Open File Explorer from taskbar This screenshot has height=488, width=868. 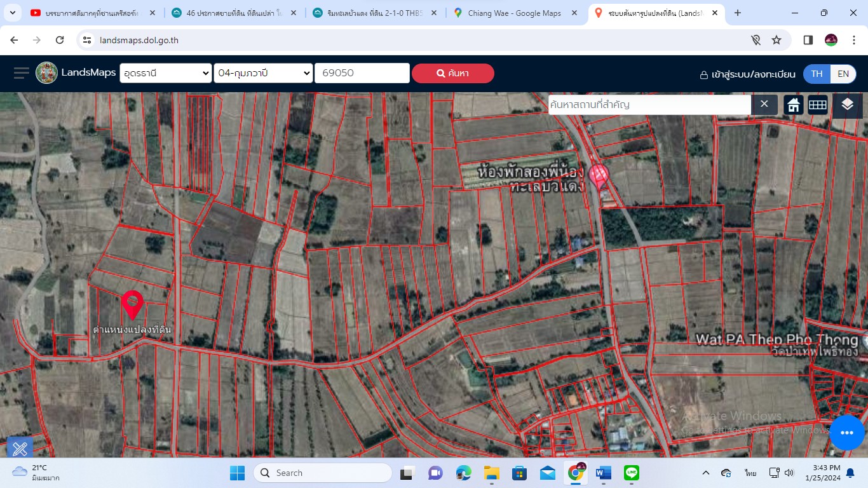coord(491,473)
